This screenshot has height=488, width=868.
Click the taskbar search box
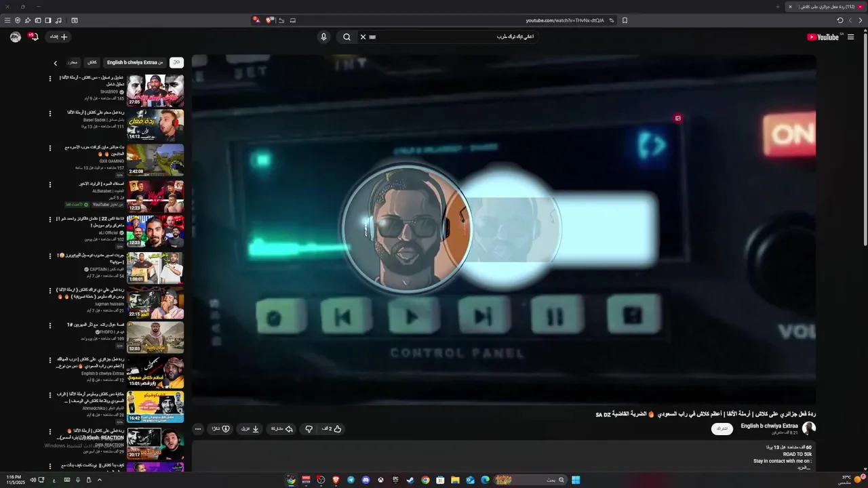coord(530,480)
